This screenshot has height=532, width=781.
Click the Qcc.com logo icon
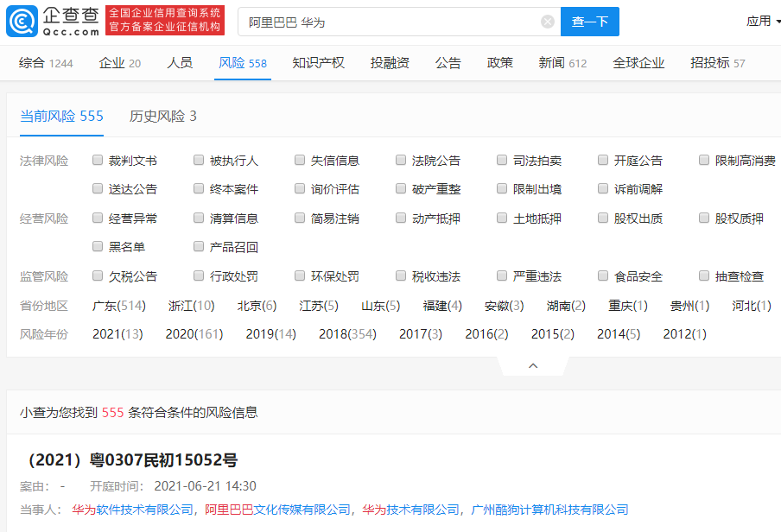pyautogui.click(x=22, y=22)
